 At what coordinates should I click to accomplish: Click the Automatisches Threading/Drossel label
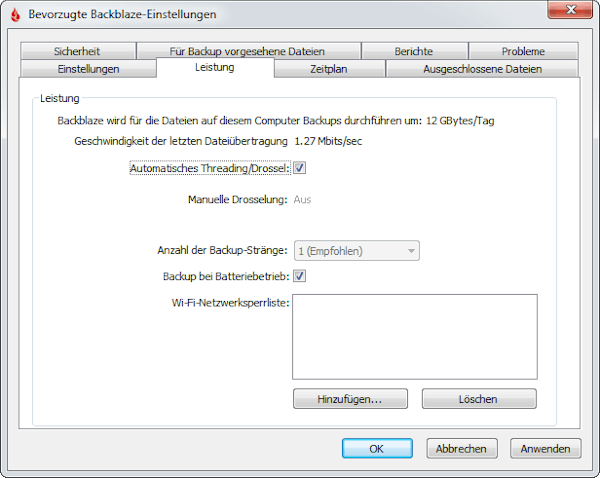point(210,168)
